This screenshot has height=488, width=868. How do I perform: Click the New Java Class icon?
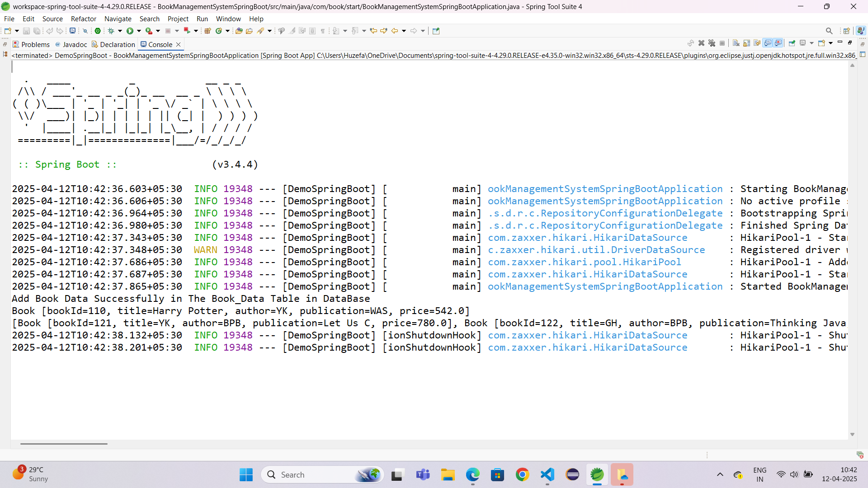(219, 31)
